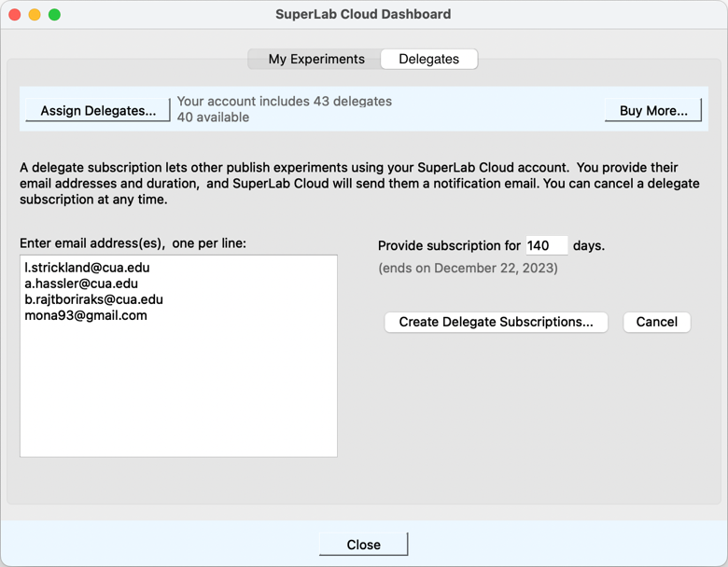
Task: Click the a.hassler@cua.edu email line
Action: [81, 283]
